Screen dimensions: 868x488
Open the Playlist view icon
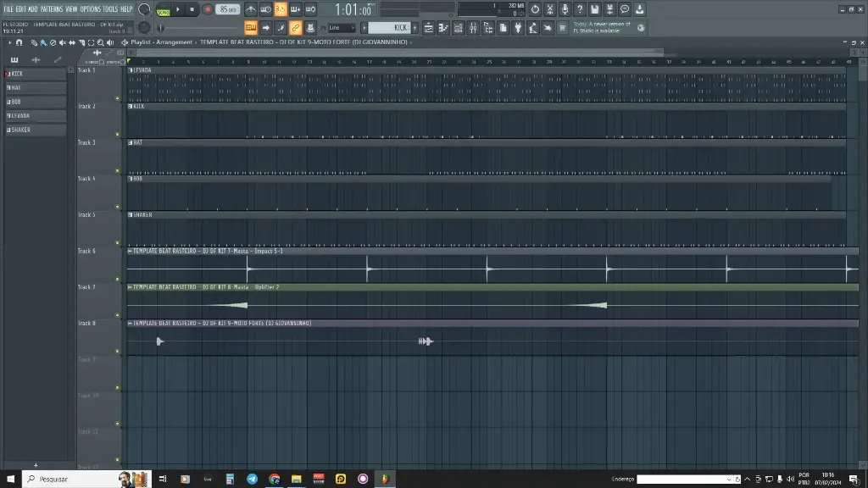428,28
